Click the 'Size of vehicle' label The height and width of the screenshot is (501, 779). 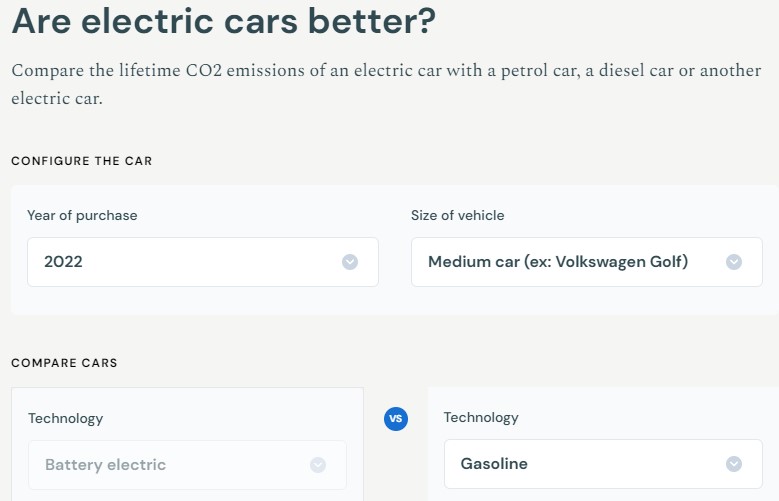click(x=458, y=215)
